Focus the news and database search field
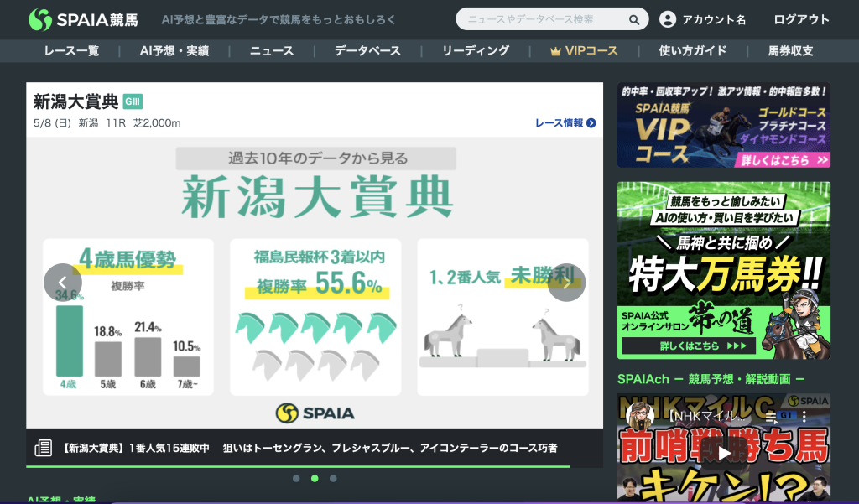 click(x=552, y=20)
